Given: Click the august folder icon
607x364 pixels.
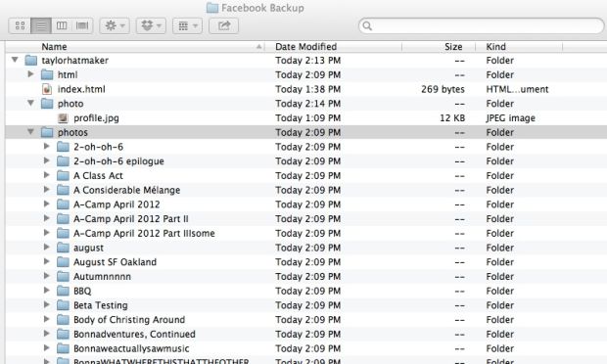Looking at the screenshot, I should click(x=63, y=248).
